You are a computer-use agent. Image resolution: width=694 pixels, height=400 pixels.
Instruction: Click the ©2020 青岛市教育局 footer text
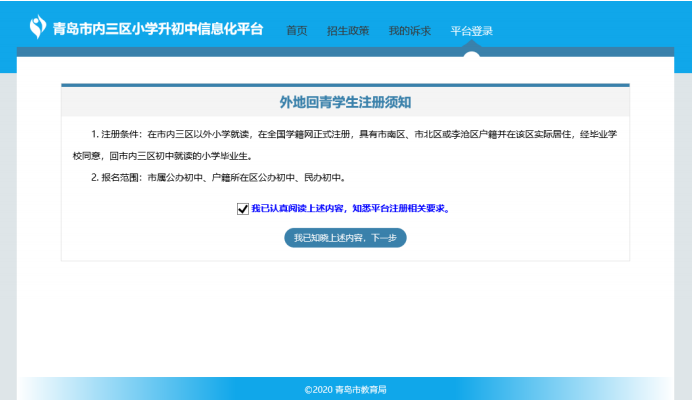point(345,389)
